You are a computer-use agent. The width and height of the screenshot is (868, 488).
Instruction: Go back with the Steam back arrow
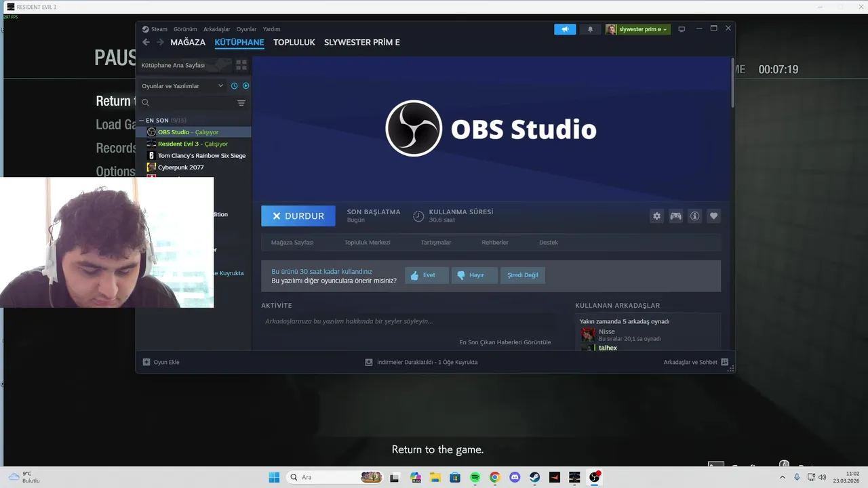[146, 42]
